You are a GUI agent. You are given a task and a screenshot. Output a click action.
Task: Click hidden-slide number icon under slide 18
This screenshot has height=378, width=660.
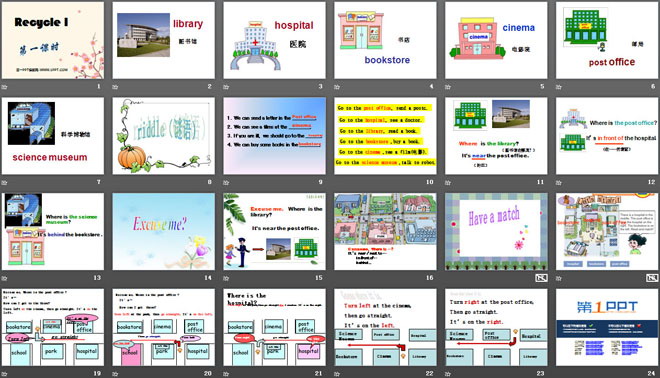[652, 278]
